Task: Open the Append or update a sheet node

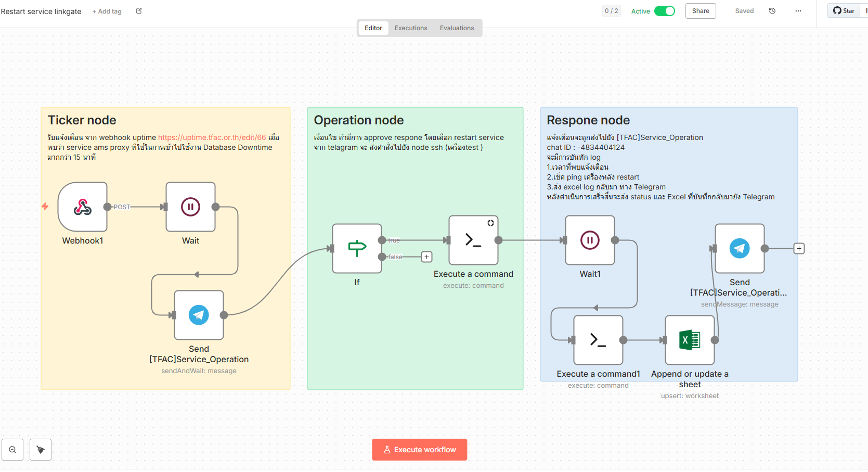Action: coord(690,340)
